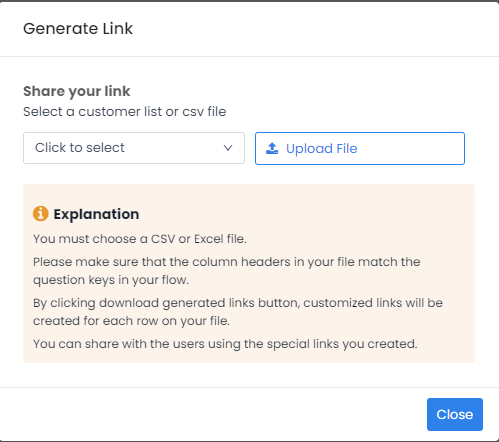The height and width of the screenshot is (442, 499).
Task: Expand the dropdown chevron arrow
Action: click(x=228, y=148)
